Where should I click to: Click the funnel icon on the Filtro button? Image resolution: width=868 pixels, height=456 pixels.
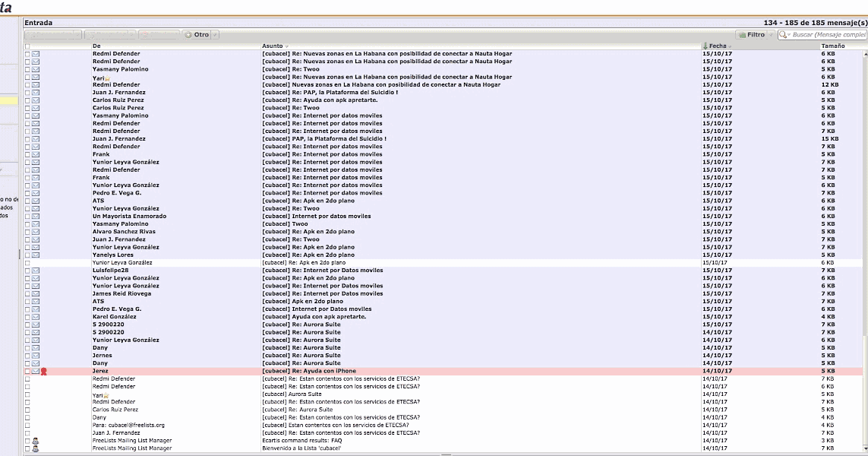pos(742,34)
